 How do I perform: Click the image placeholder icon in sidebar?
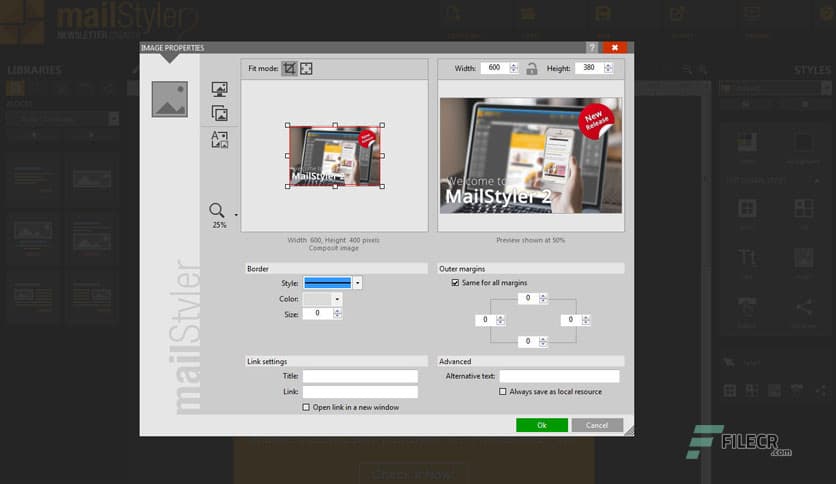(x=170, y=99)
